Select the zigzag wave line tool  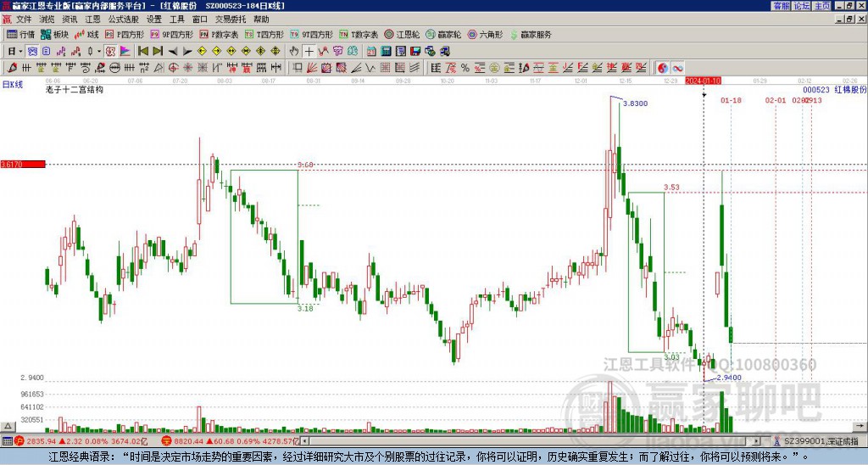pos(370,68)
